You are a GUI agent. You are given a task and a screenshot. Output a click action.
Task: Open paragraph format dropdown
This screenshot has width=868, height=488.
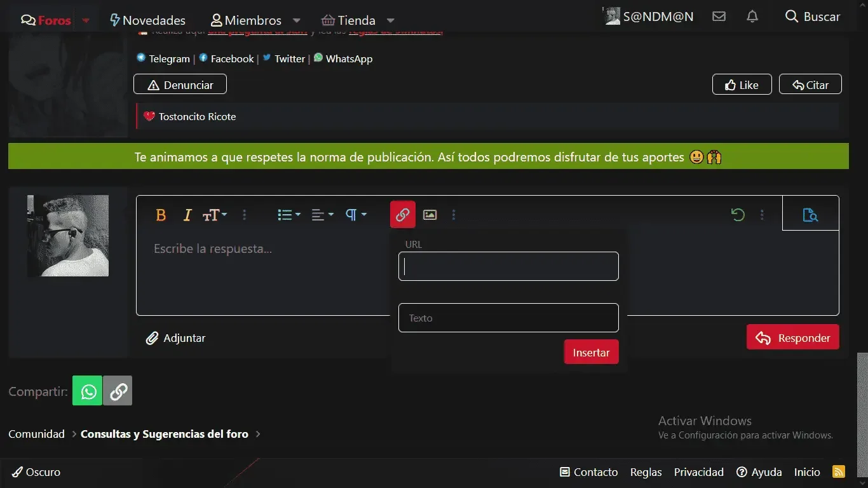[x=356, y=215]
